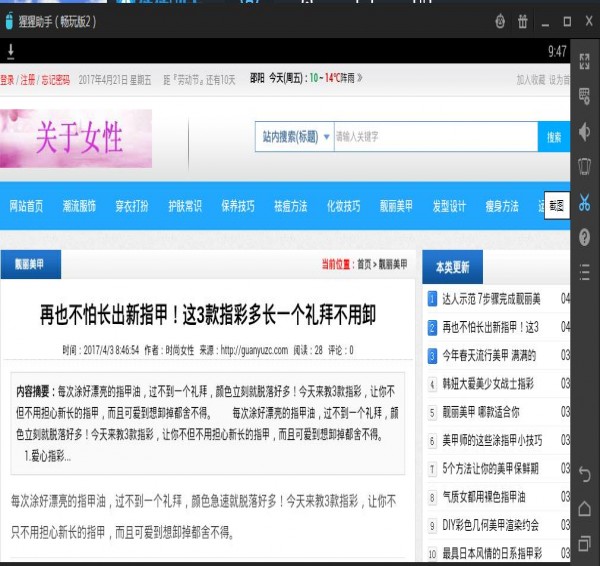600x566 pixels.
Task: Open article 5个方法让你的美甲保鲜期
Action: (490, 468)
